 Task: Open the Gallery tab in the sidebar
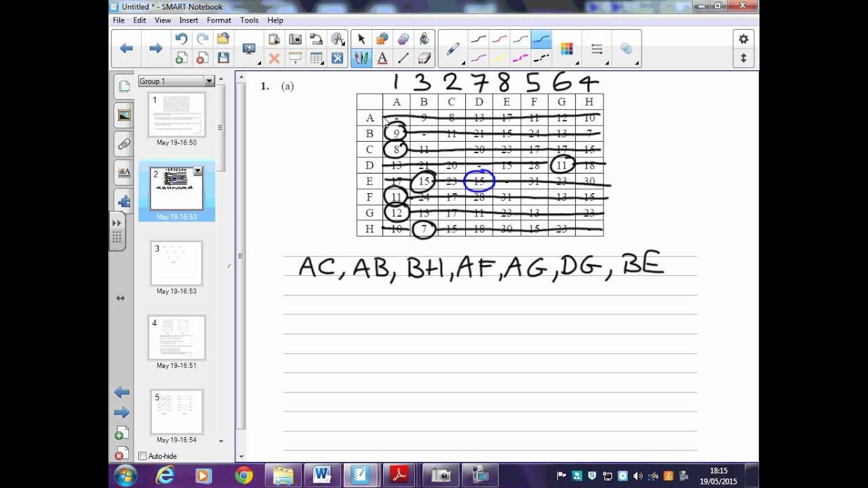point(124,115)
